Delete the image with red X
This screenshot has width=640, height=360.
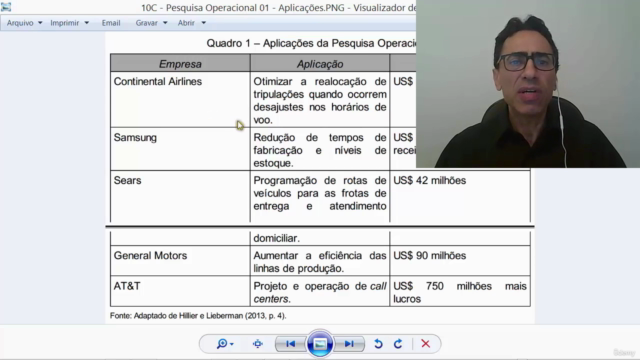(x=425, y=344)
